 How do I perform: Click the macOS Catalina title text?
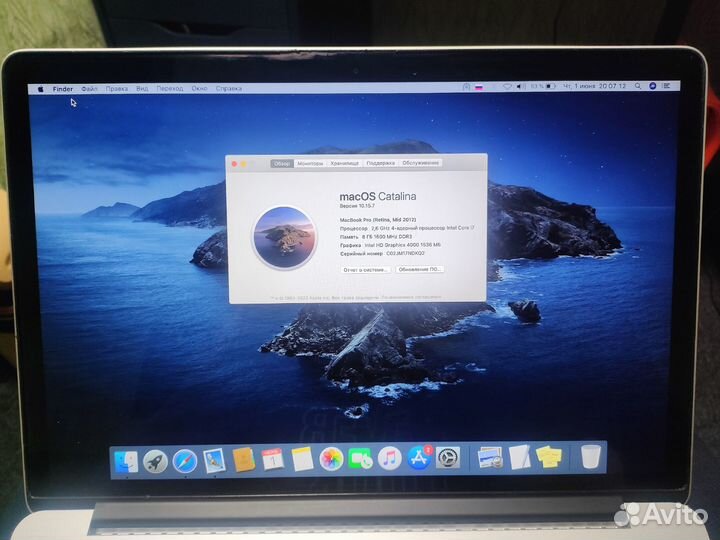point(377,197)
